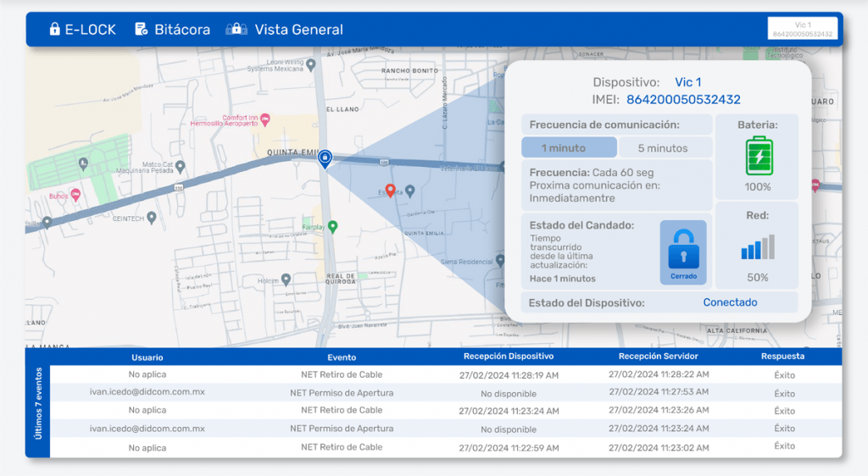Click the Conectado device status text

click(730, 302)
